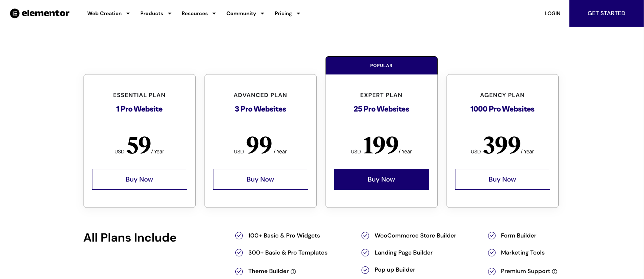Screen dimensions: 644x279
Task: Click the checkmark icon beside WooCommerce Store Builder
Action: tap(365, 236)
